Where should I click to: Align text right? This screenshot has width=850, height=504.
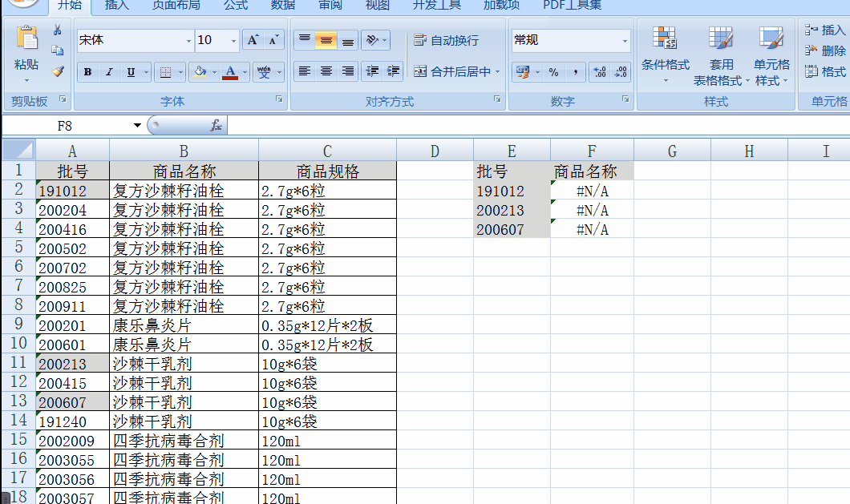pos(347,71)
